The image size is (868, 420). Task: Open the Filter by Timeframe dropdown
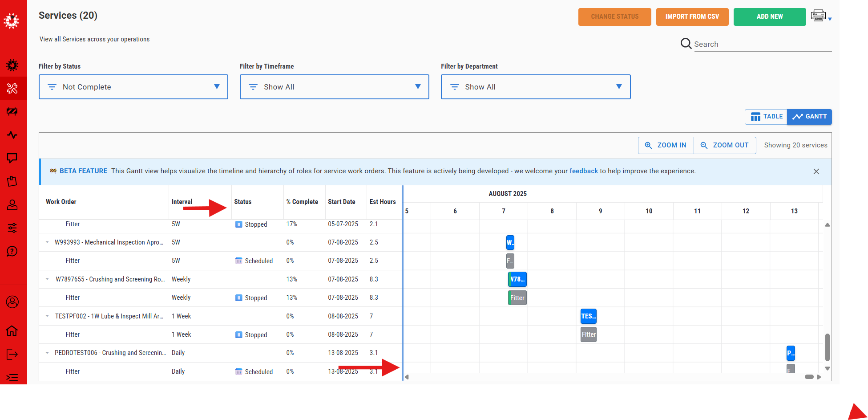[x=335, y=87]
